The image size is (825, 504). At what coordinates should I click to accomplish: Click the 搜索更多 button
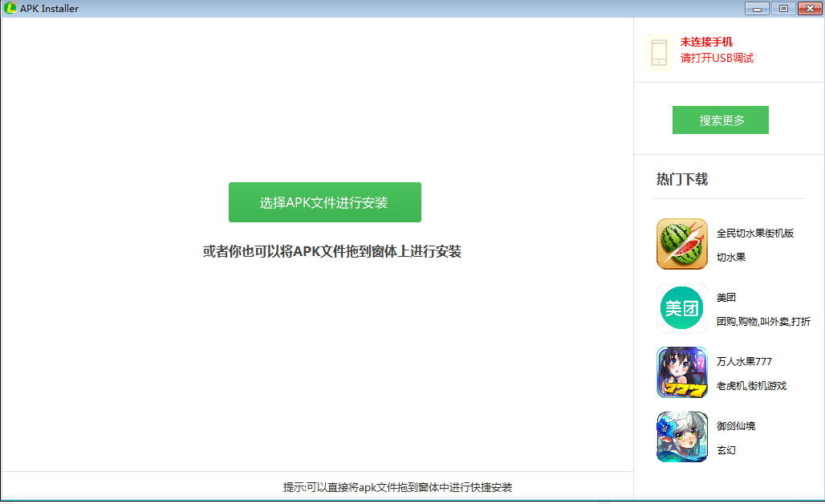coord(720,120)
